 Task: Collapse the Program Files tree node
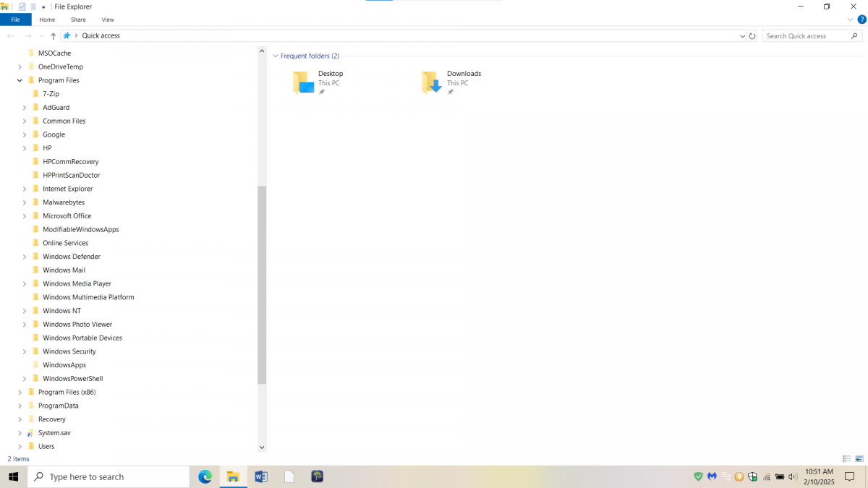tap(20, 80)
